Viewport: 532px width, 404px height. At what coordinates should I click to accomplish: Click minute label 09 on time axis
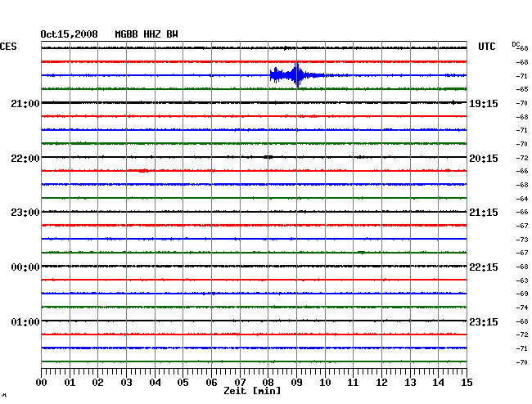tap(296, 382)
